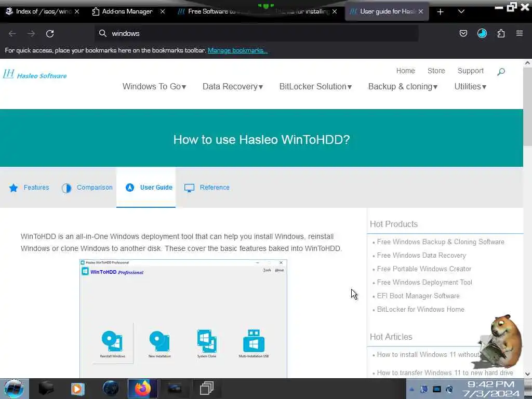Open the Firefox taskbar icon
This screenshot has width=532, height=399.
[143, 389]
